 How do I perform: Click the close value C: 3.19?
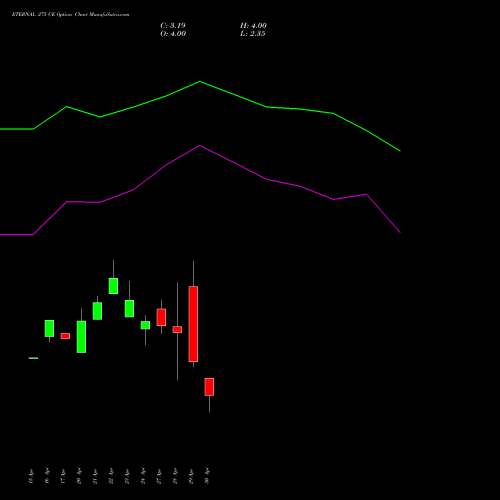coord(173,26)
